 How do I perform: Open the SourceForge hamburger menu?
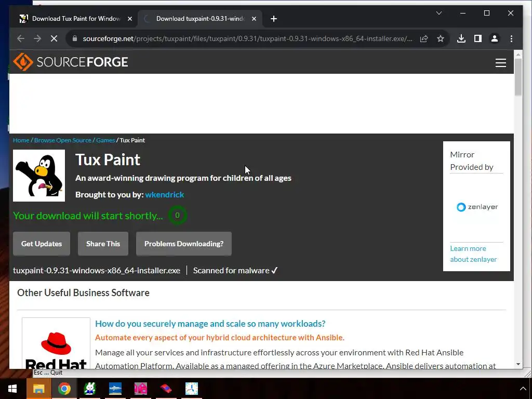(500, 63)
